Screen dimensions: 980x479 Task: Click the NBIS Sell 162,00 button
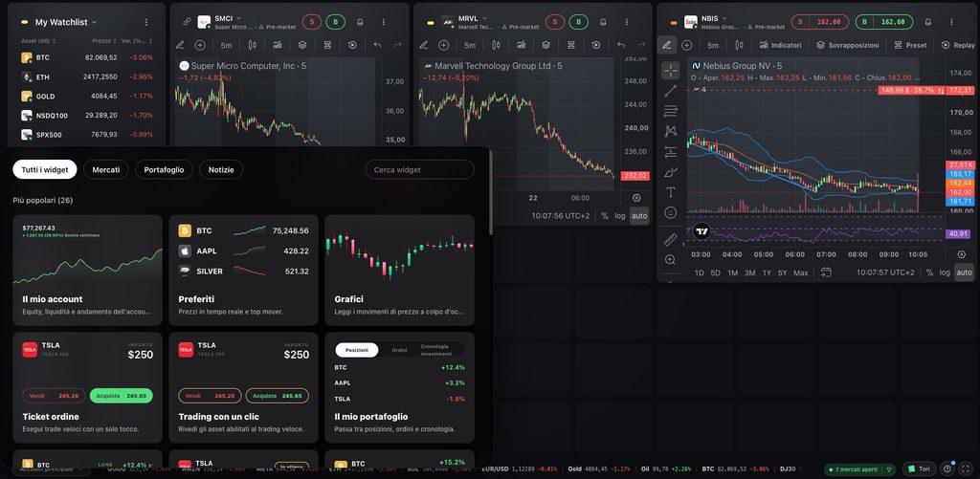820,22
